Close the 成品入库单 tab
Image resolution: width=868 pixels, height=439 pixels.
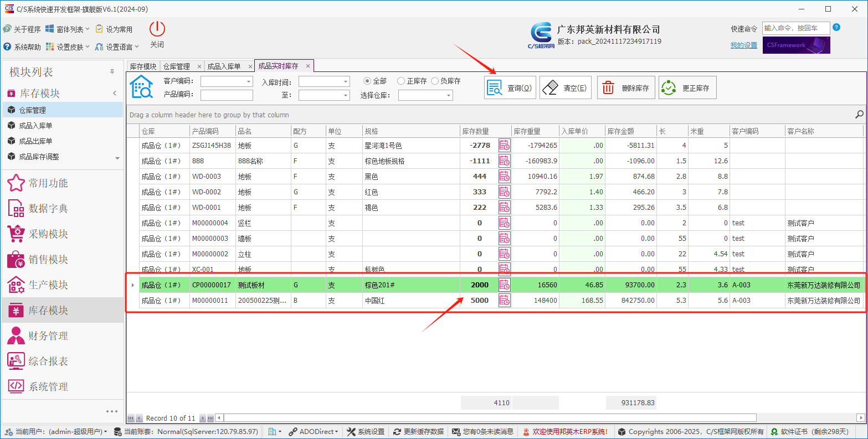click(x=250, y=66)
